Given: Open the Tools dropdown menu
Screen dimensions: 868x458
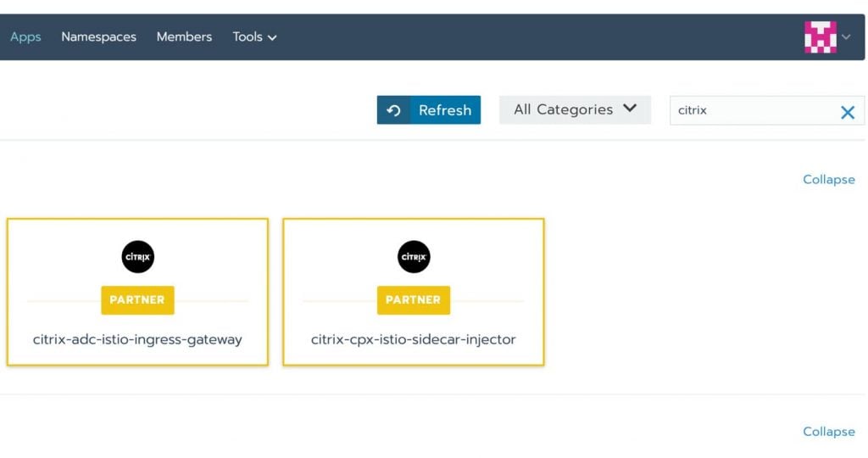Looking at the screenshot, I should pyautogui.click(x=254, y=37).
